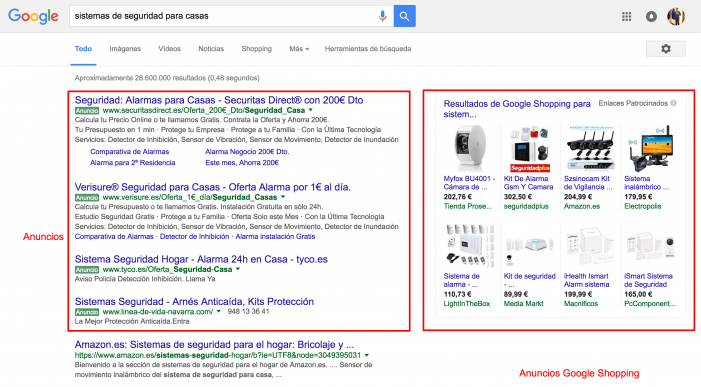The height and width of the screenshot is (387, 701).
Task: Click the Media Markt seller name
Action: click(x=524, y=303)
